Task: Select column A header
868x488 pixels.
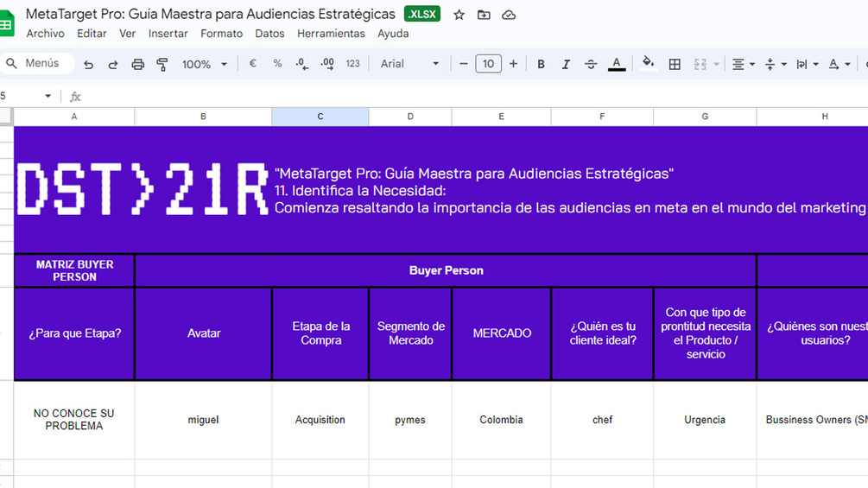Action: coord(74,117)
